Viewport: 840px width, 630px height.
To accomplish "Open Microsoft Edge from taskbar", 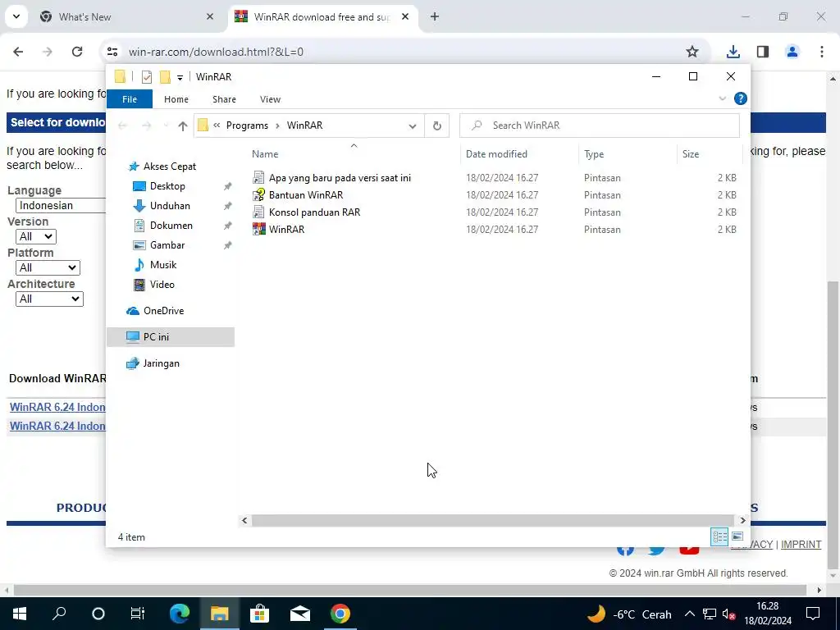I will [180, 614].
